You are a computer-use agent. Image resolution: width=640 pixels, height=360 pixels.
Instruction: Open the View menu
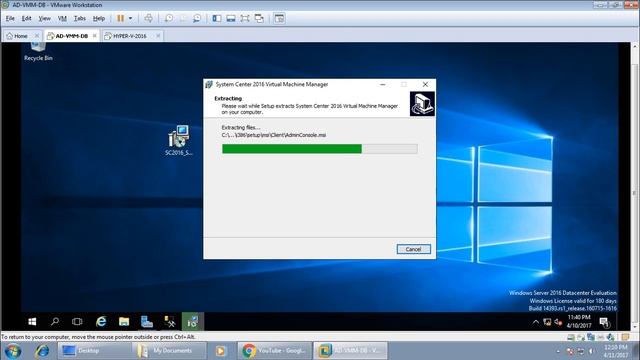pyautogui.click(x=44, y=18)
